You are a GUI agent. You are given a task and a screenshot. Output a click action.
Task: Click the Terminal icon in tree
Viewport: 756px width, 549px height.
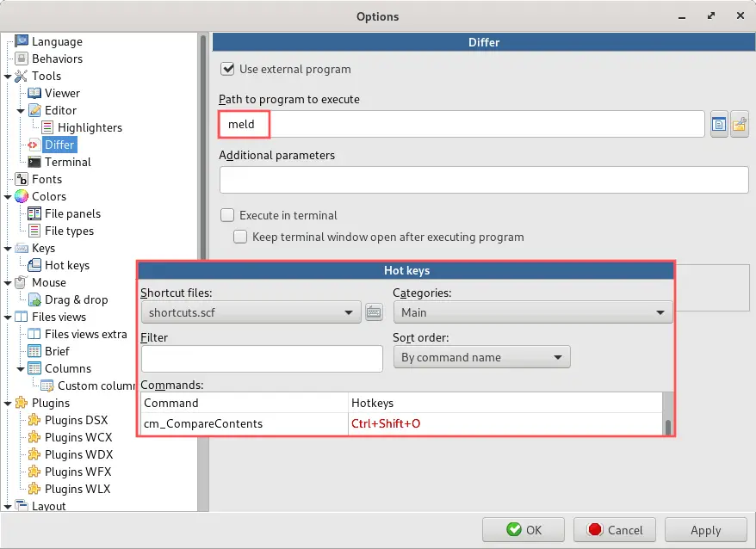tap(34, 162)
